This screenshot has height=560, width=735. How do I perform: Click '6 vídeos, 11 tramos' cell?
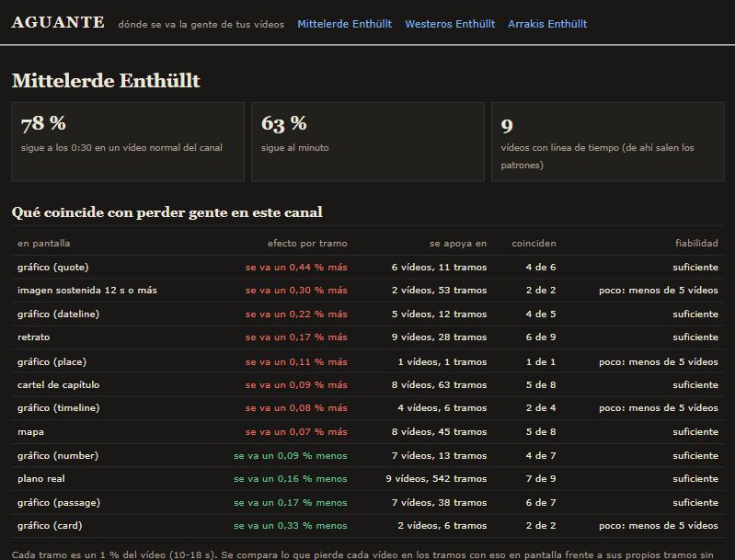click(439, 267)
